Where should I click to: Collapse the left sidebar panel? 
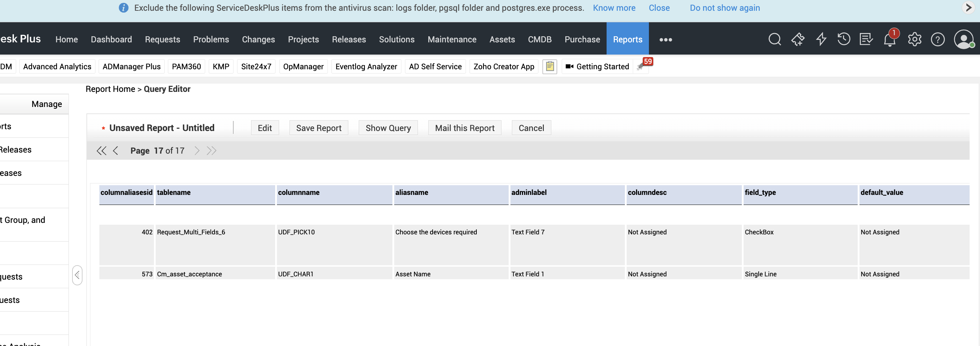tap(77, 275)
